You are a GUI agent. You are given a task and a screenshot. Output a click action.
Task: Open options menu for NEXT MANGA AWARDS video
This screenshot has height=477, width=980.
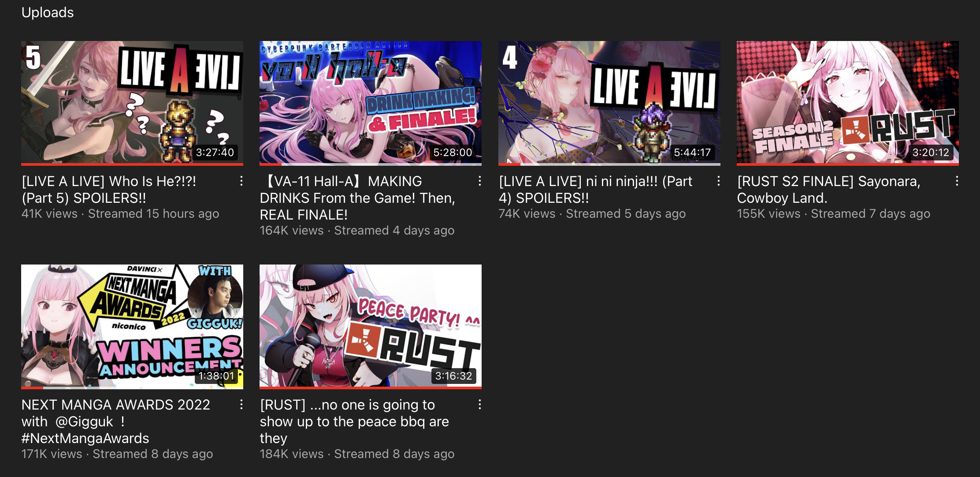point(241,404)
